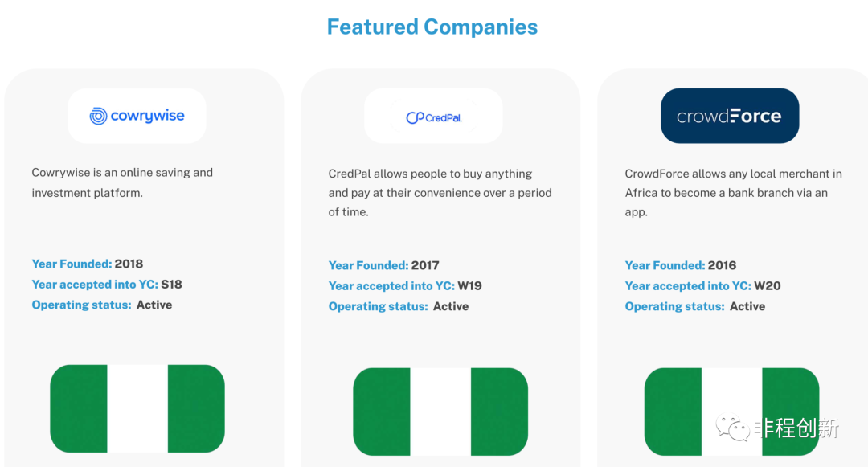Click CredPal description text
This screenshot has width=868, height=467.
[x=440, y=193]
